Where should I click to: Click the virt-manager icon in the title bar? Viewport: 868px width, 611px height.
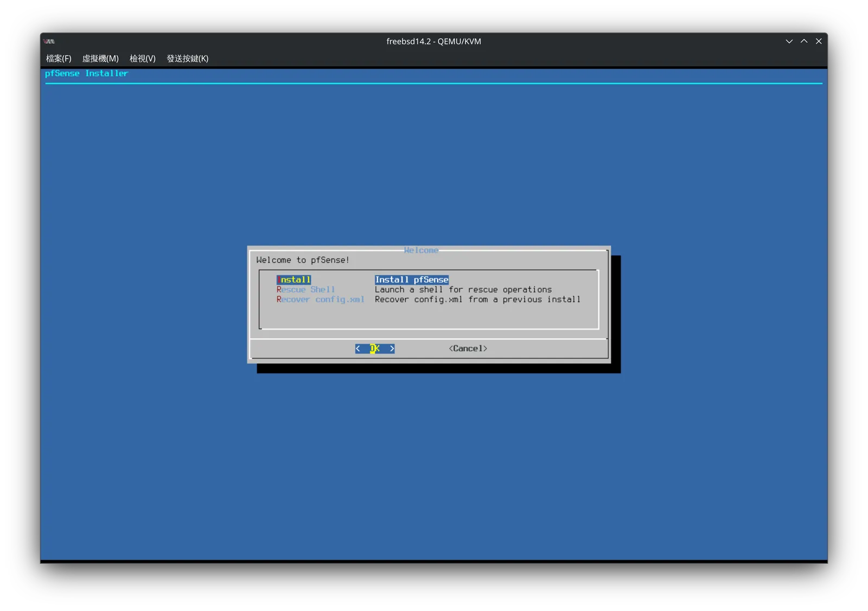tap(49, 42)
